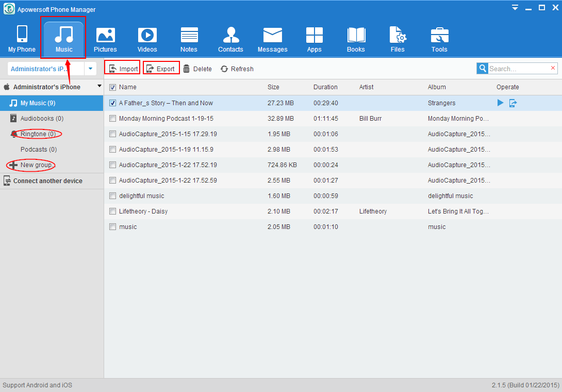Play A Father_s Story track
Viewport: 562px width, 392px height.
[x=500, y=103]
